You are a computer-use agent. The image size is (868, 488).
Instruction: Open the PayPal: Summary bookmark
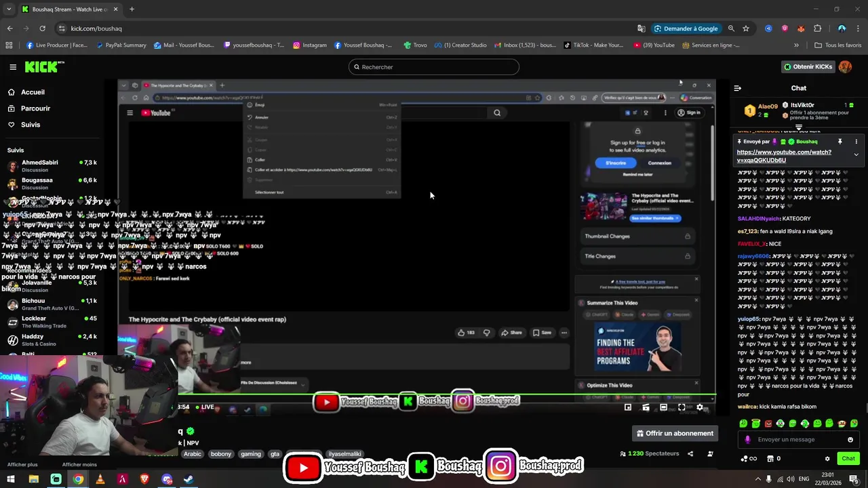pos(121,45)
